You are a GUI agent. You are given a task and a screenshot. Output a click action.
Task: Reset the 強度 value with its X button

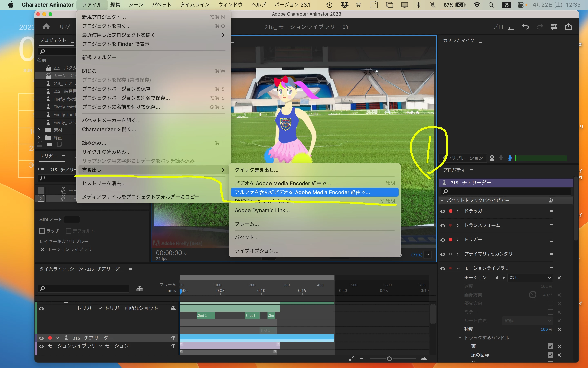(x=559, y=329)
